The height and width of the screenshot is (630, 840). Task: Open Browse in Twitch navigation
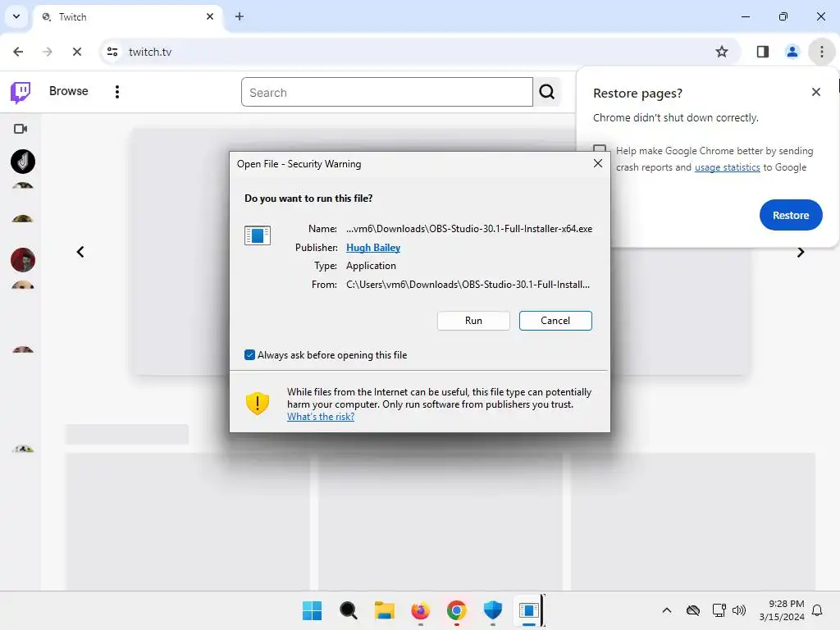click(69, 91)
